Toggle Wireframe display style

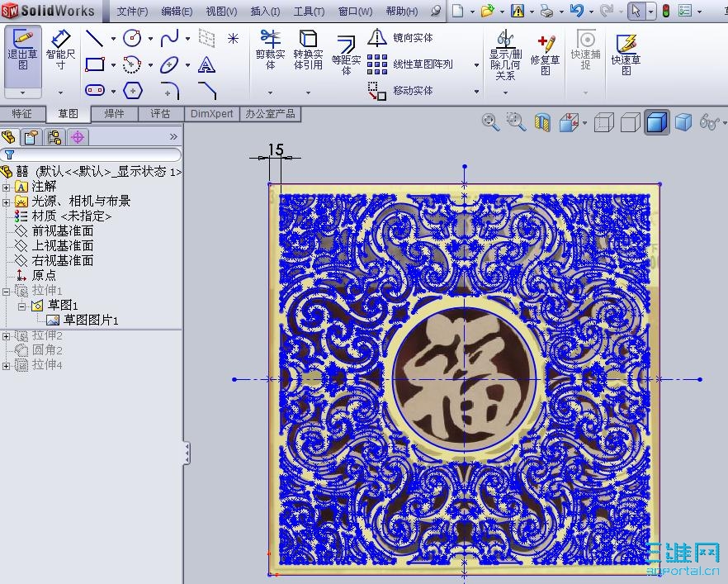(604, 122)
